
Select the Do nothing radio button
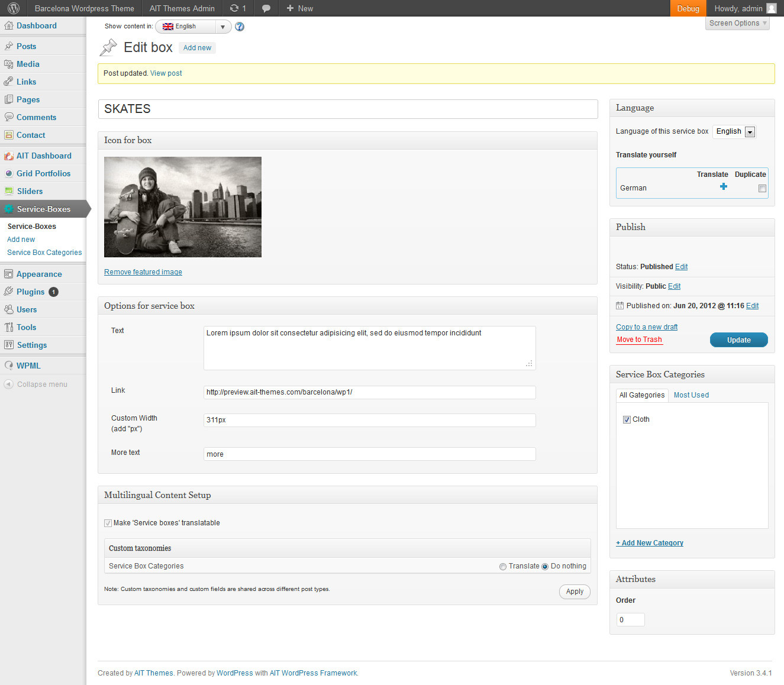[x=545, y=567]
